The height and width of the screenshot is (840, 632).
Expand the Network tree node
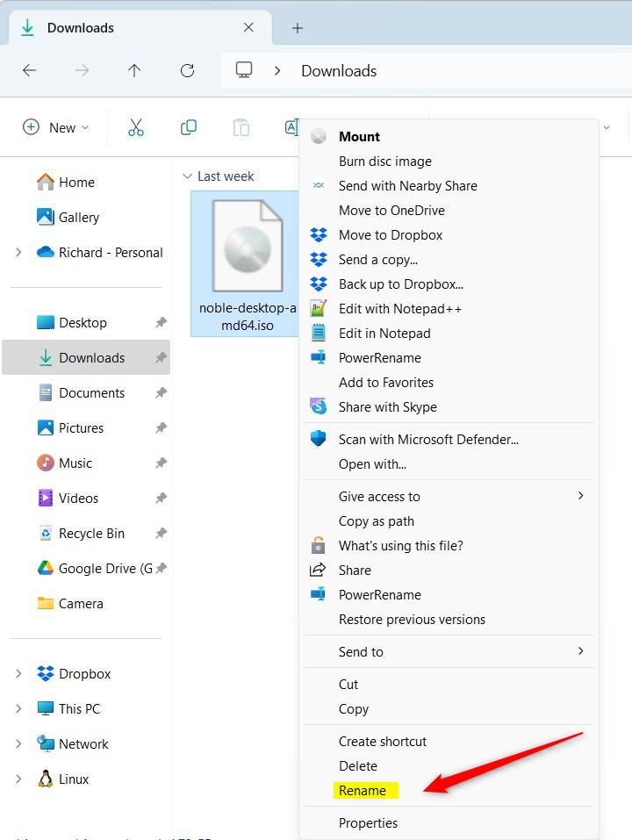pos(18,743)
